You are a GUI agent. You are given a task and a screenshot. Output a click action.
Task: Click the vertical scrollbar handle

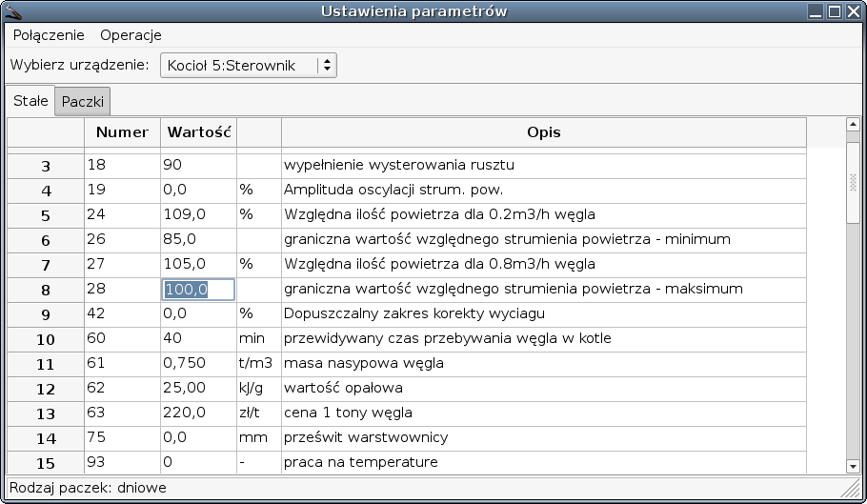(x=853, y=182)
